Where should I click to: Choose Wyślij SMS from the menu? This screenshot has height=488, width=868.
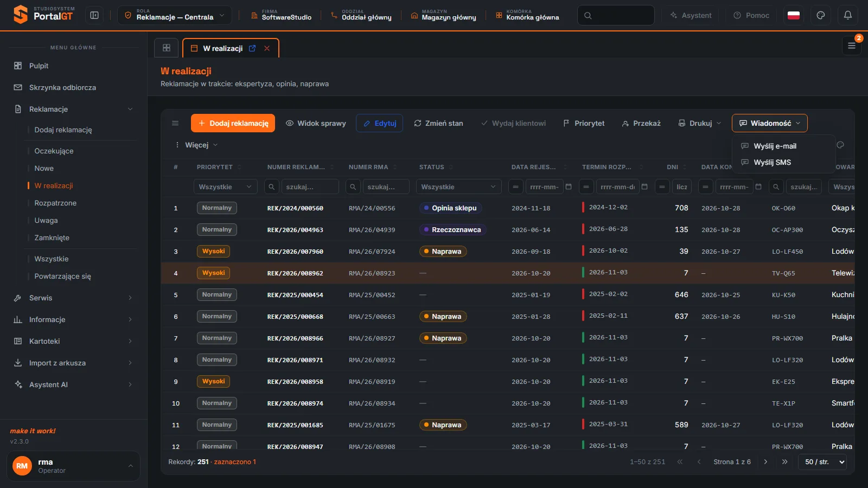pos(773,162)
